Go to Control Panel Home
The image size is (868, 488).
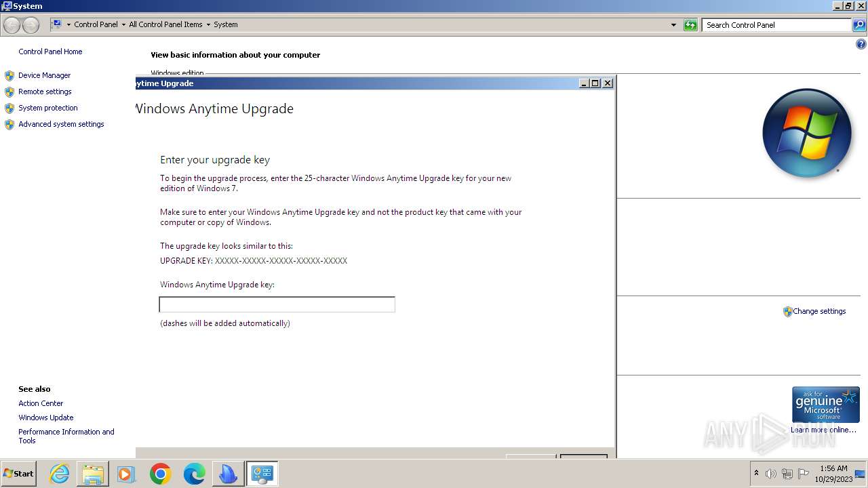pos(50,52)
